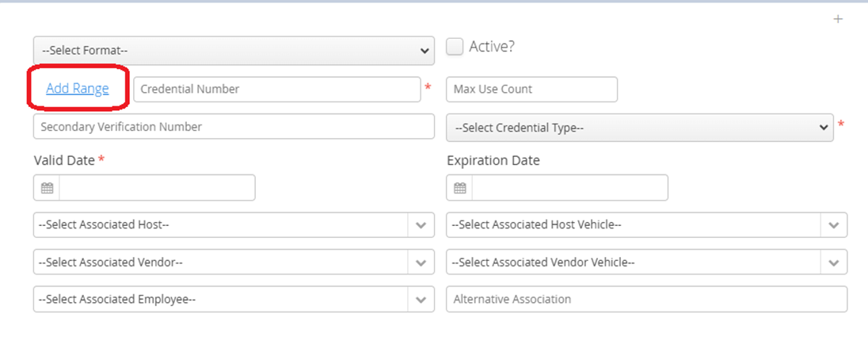
Task: Click the Add Range link
Action: [x=78, y=89]
